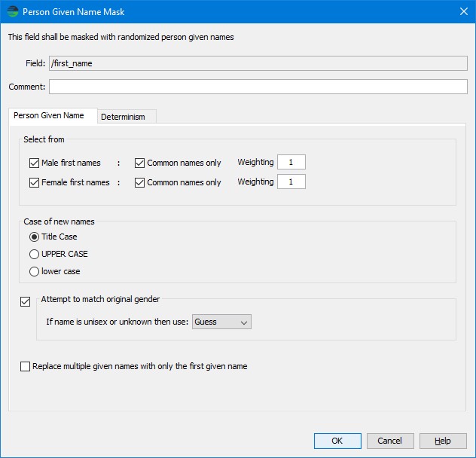This screenshot has width=476, height=458.
Task: Select the UPPER CASE radio button
Action: (x=35, y=254)
